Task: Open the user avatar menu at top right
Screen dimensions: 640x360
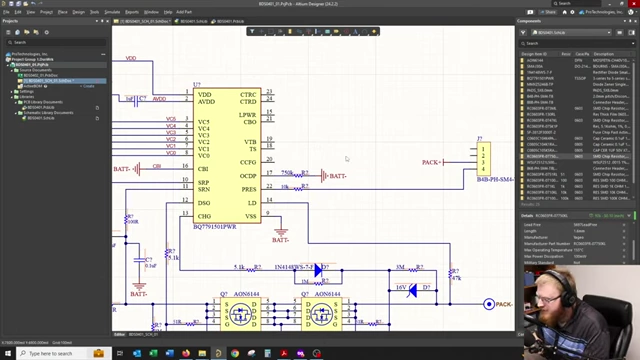Action: [632, 12]
